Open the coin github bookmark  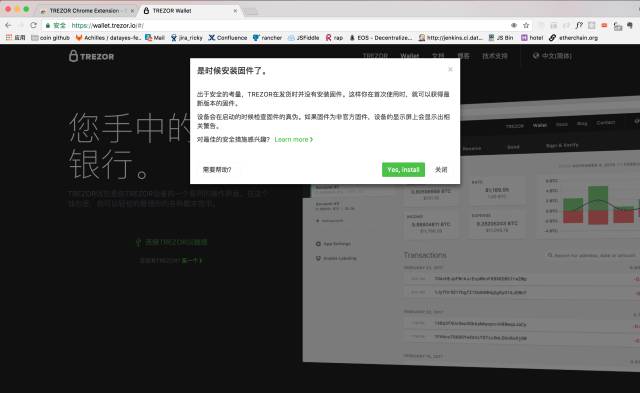[51, 38]
